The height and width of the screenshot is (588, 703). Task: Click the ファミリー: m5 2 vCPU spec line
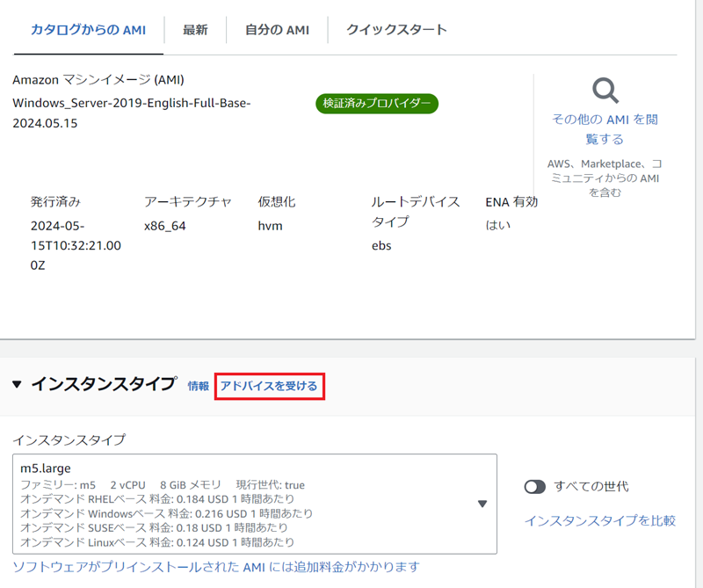pyautogui.click(x=163, y=485)
